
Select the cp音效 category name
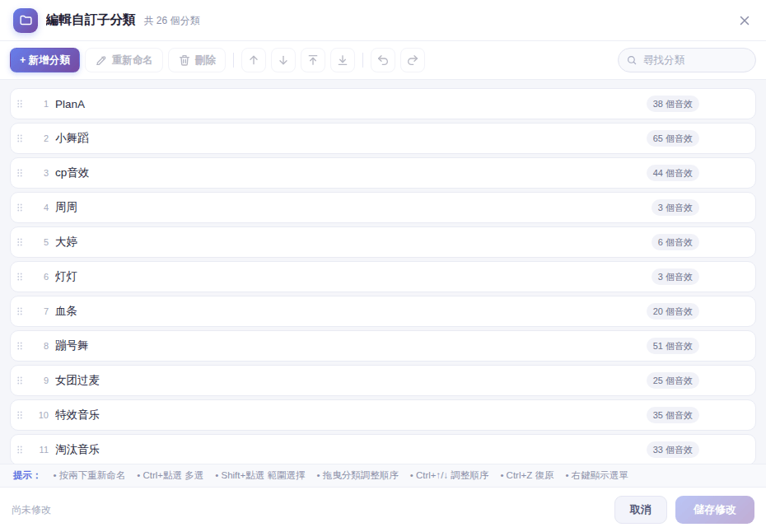(x=72, y=173)
